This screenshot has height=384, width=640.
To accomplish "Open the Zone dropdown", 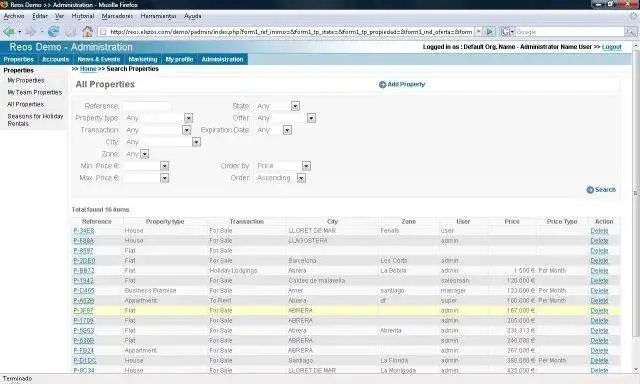I will pos(144,154).
